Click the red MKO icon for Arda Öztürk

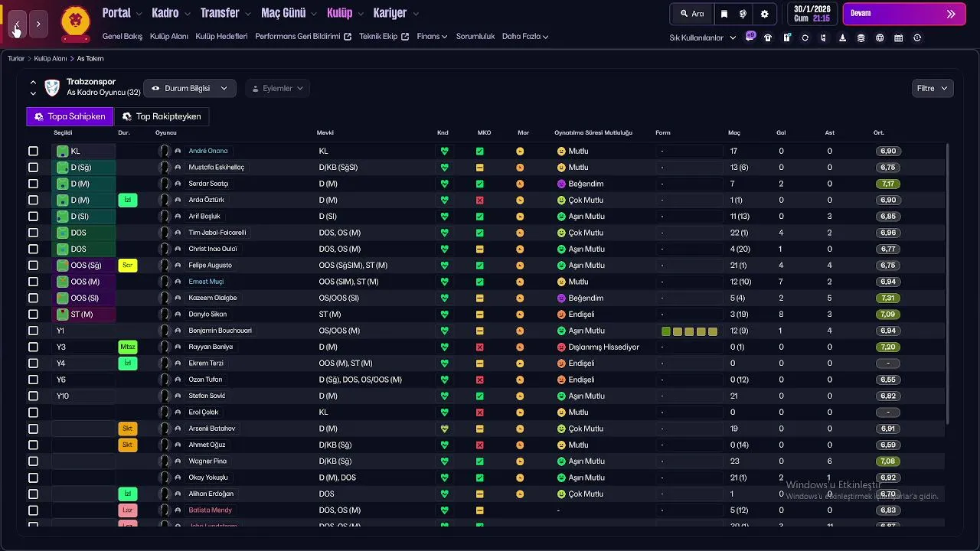point(480,200)
